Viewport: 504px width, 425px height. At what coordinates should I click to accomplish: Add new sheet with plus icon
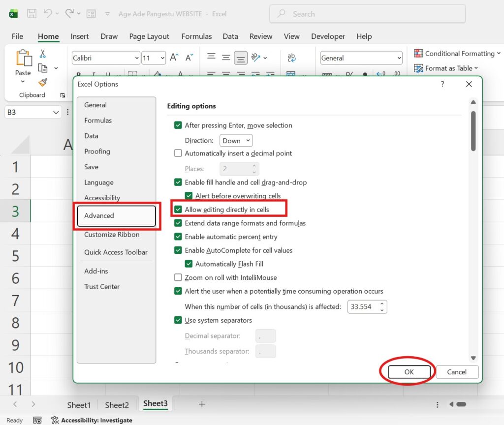[202, 404]
